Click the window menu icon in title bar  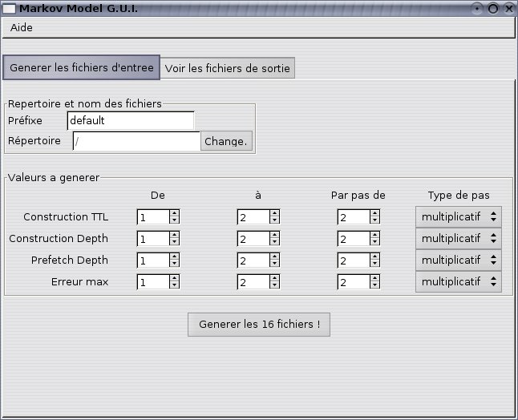click(10, 7)
